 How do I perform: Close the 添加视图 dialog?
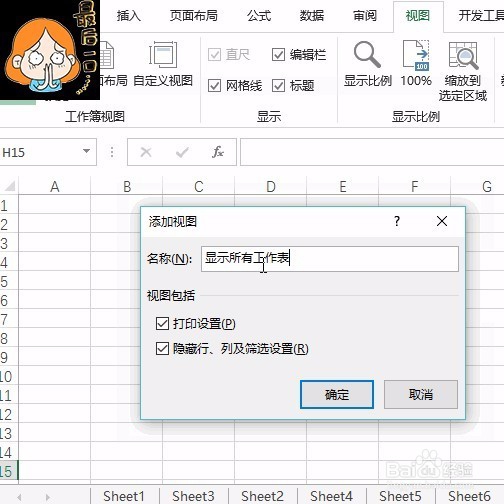[x=442, y=221]
